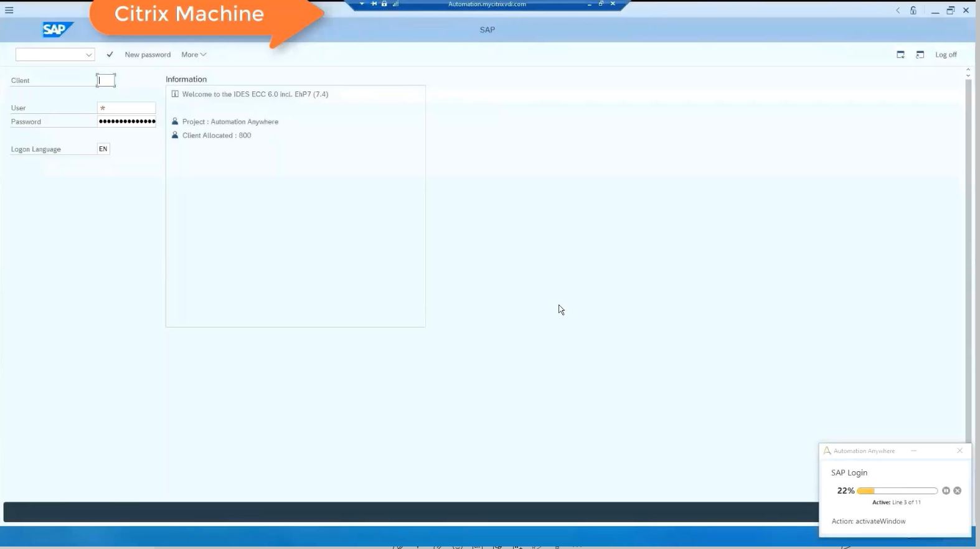Confirm logon with the checkmark icon
Image resolution: width=980 pixels, height=549 pixels.
[x=110, y=55]
